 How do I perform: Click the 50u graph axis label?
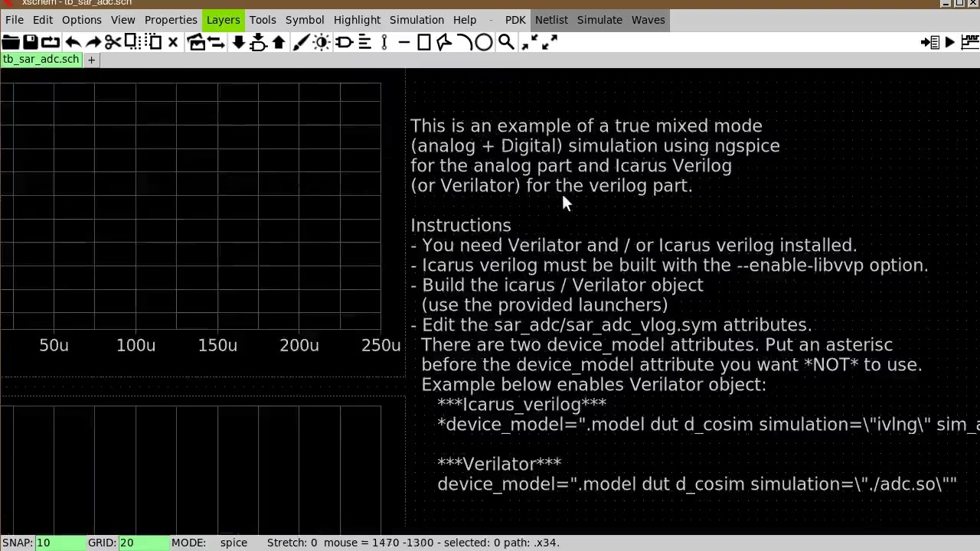pyautogui.click(x=54, y=346)
